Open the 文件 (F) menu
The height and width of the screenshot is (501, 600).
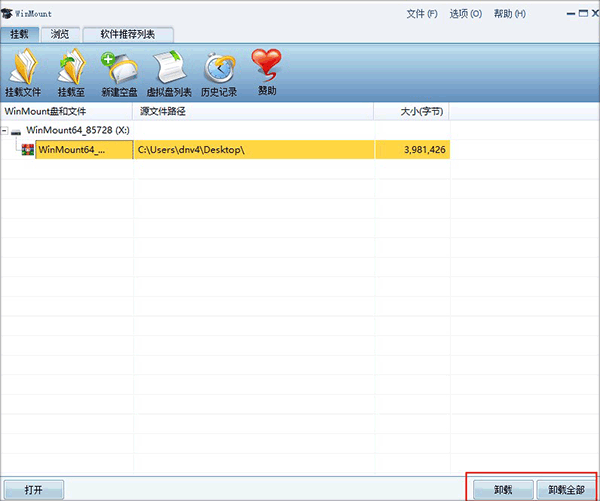(x=422, y=14)
